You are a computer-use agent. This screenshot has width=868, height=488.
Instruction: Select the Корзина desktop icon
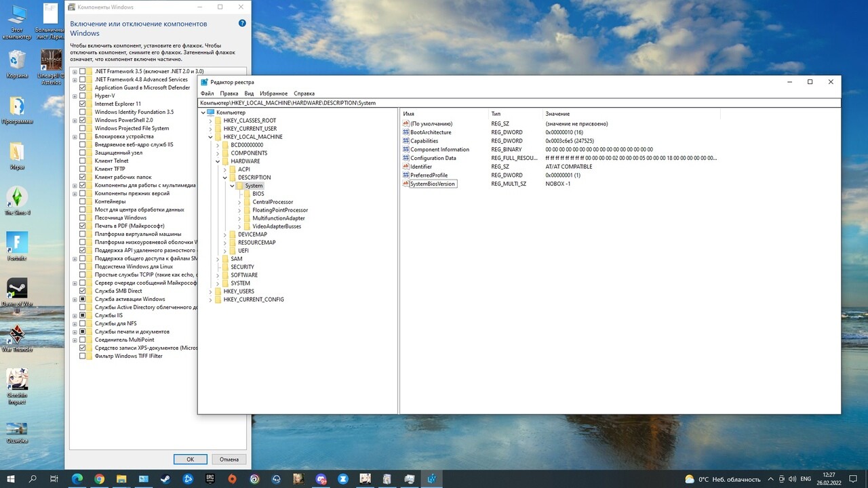pyautogui.click(x=17, y=64)
